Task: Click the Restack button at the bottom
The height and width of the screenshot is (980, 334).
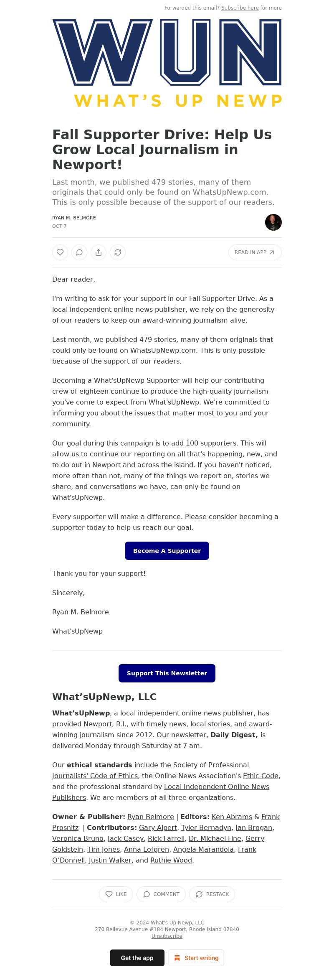Action: [x=212, y=894]
